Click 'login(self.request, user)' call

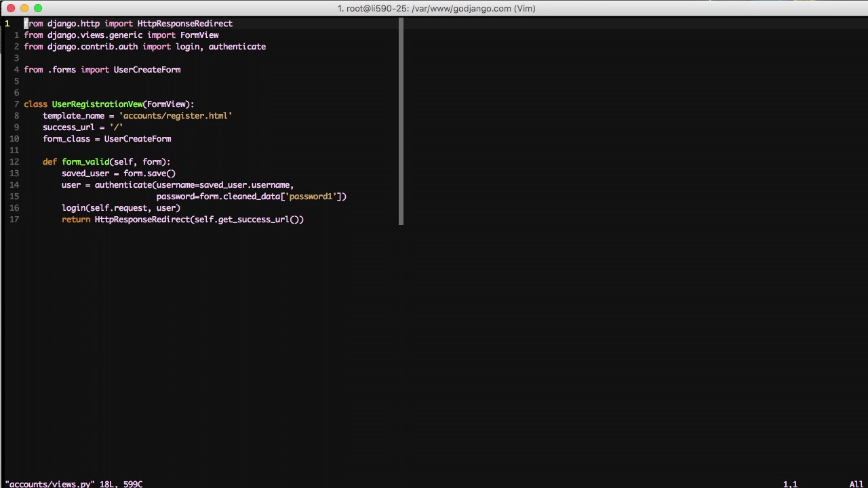[121, 208]
